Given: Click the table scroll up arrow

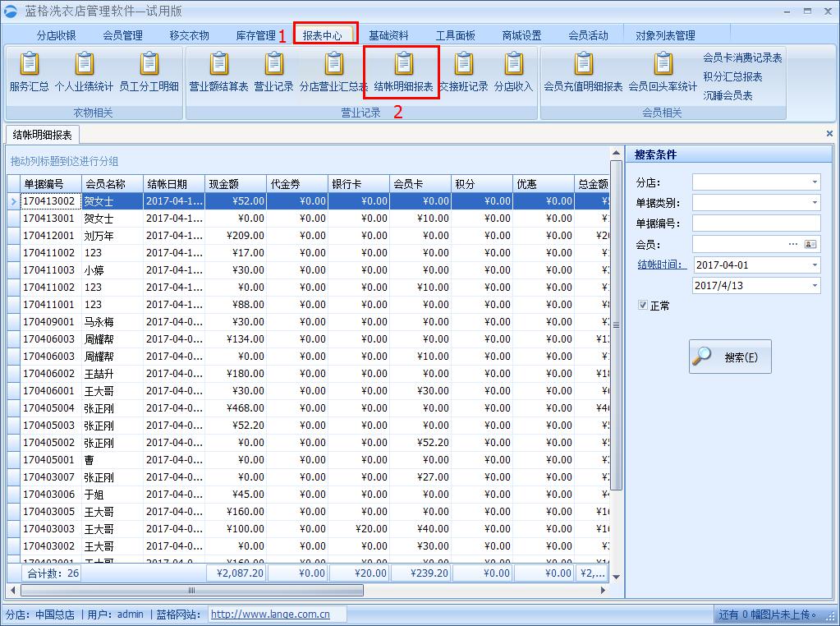Looking at the screenshot, I should tap(616, 154).
